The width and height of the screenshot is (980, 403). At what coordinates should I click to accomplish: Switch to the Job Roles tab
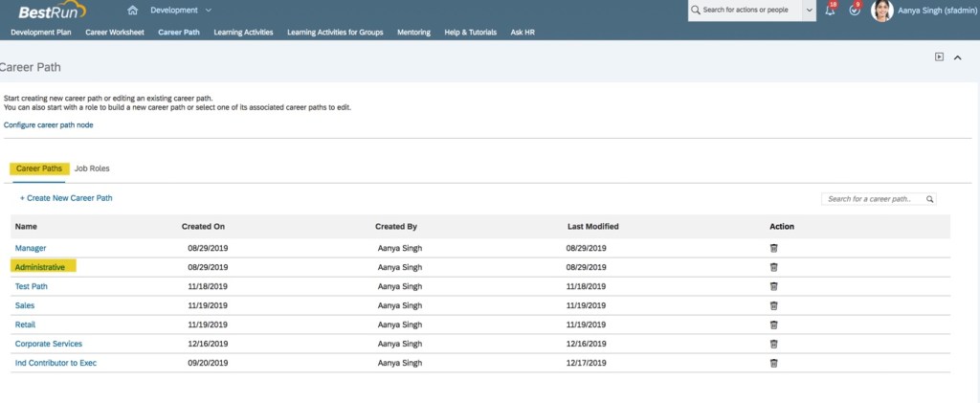(x=92, y=168)
